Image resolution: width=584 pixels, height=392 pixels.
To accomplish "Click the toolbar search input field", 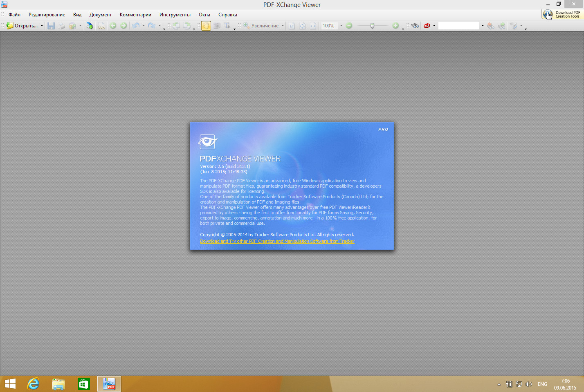I will (x=458, y=26).
